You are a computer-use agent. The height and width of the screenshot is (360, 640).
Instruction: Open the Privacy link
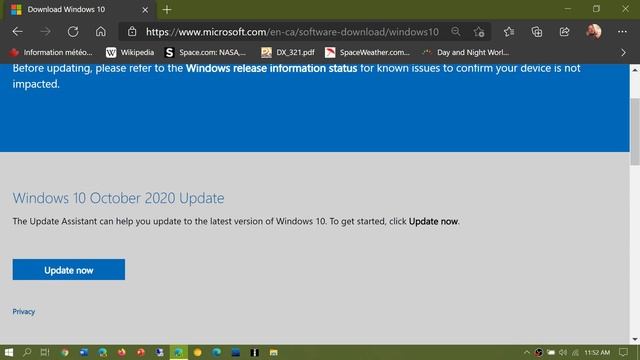(x=24, y=311)
